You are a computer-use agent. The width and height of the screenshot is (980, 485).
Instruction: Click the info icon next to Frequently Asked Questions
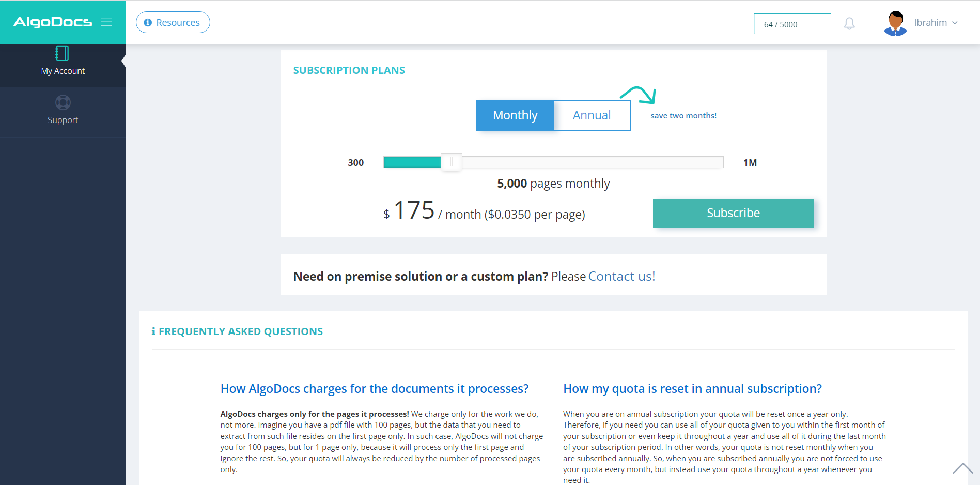[153, 331]
